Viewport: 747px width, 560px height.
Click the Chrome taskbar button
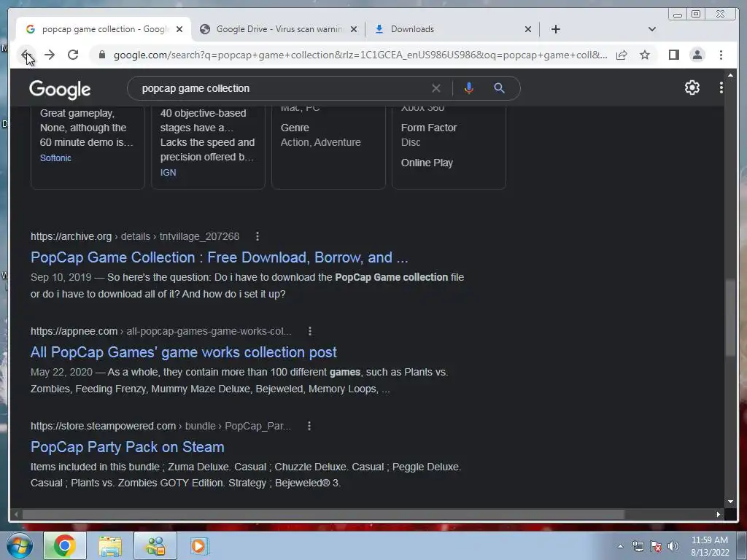pyautogui.click(x=64, y=545)
